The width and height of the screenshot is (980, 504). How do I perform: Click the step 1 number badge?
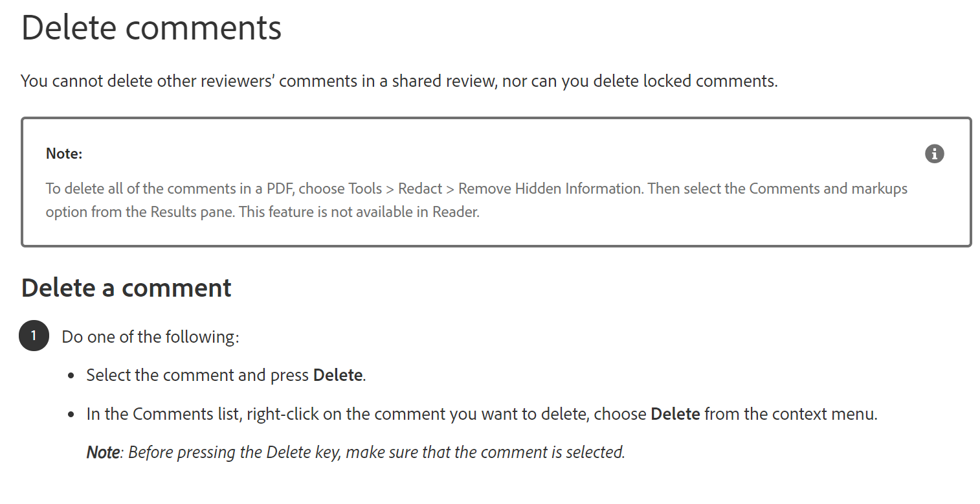pyautogui.click(x=34, y=336)
